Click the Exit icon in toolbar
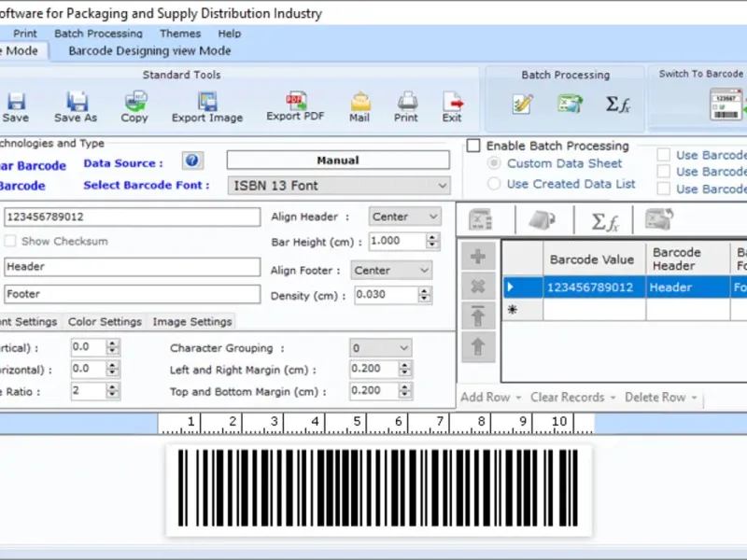The height and width of the screenshot is (560, 747). (x=452, y=103)
